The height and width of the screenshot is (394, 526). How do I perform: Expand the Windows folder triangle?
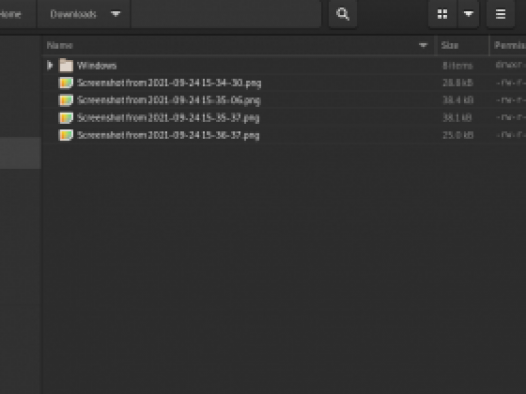(50, 65)
